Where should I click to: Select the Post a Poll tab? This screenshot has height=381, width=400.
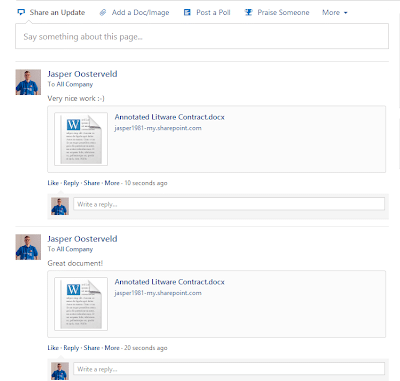coord(207,13)
